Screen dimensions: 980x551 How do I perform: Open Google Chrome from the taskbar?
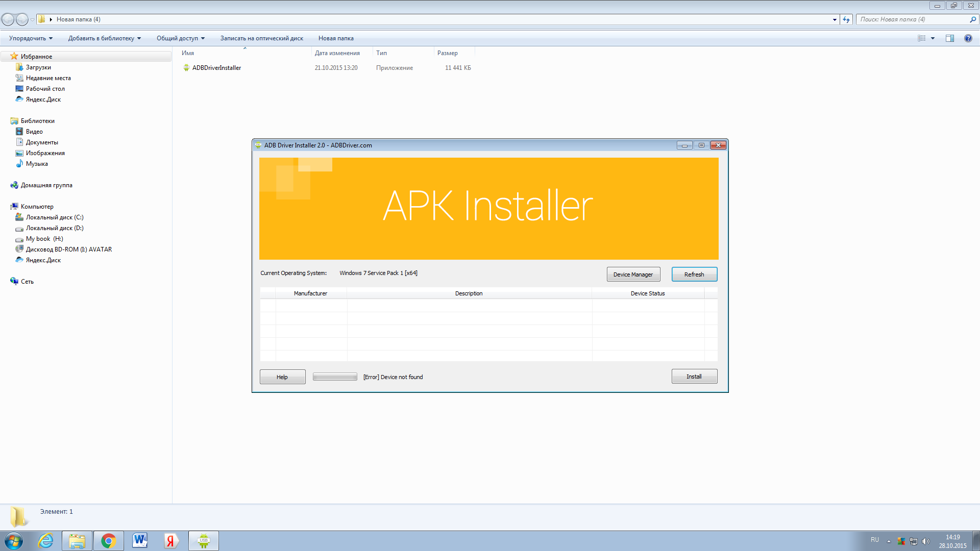108,541
